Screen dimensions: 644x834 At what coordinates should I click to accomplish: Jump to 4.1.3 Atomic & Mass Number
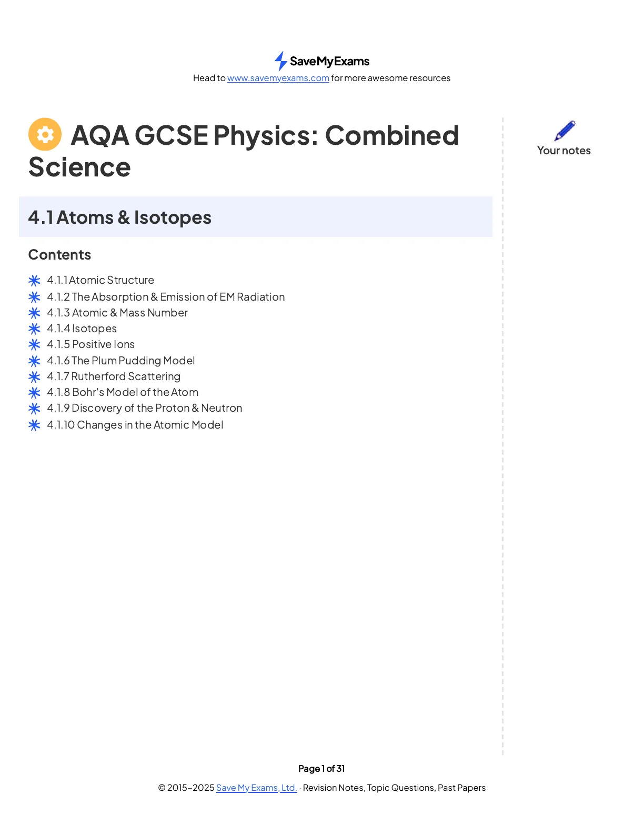click(117, 313)
